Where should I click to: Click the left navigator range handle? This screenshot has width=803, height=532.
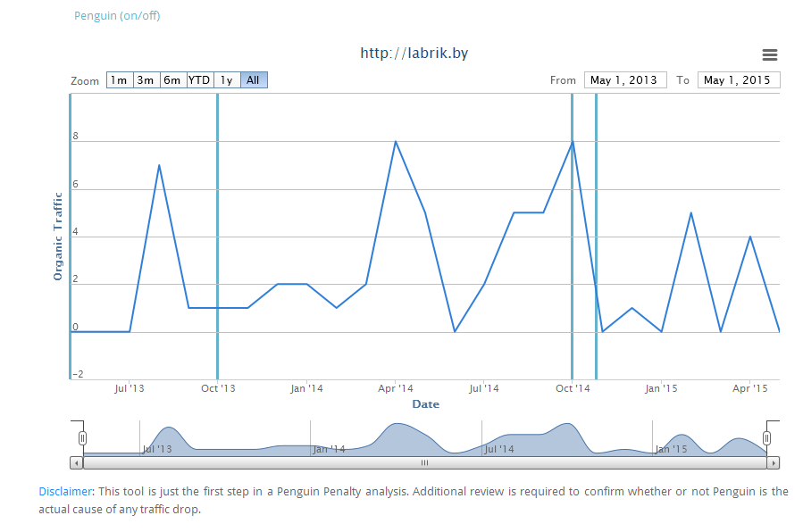82,438
